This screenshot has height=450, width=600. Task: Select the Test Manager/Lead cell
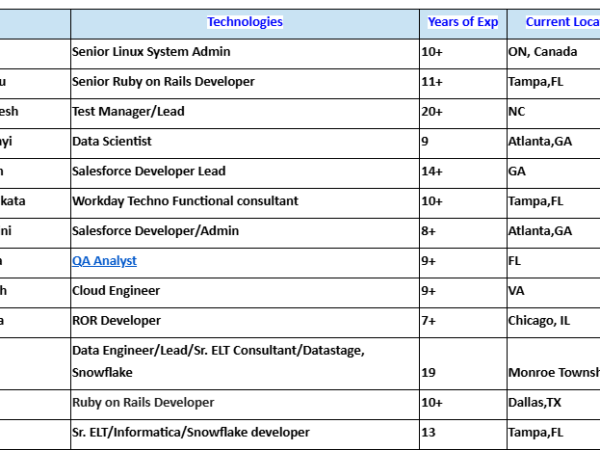tap(245, 114)
